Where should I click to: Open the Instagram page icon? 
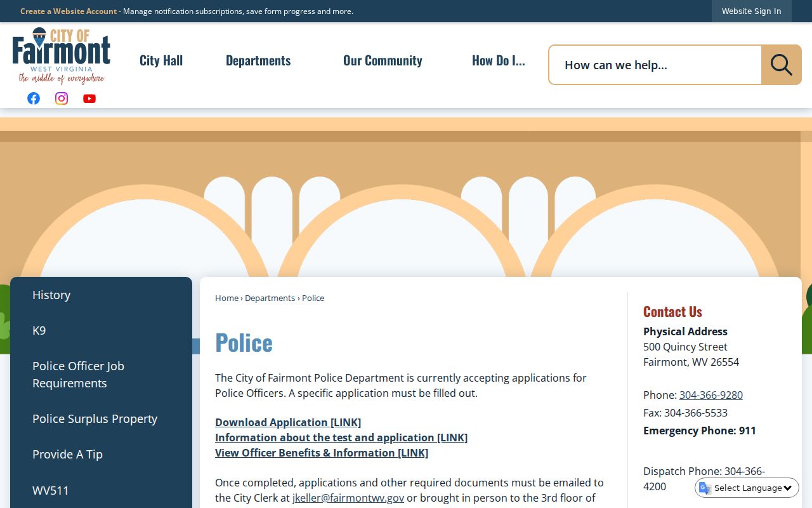[62, 98]
